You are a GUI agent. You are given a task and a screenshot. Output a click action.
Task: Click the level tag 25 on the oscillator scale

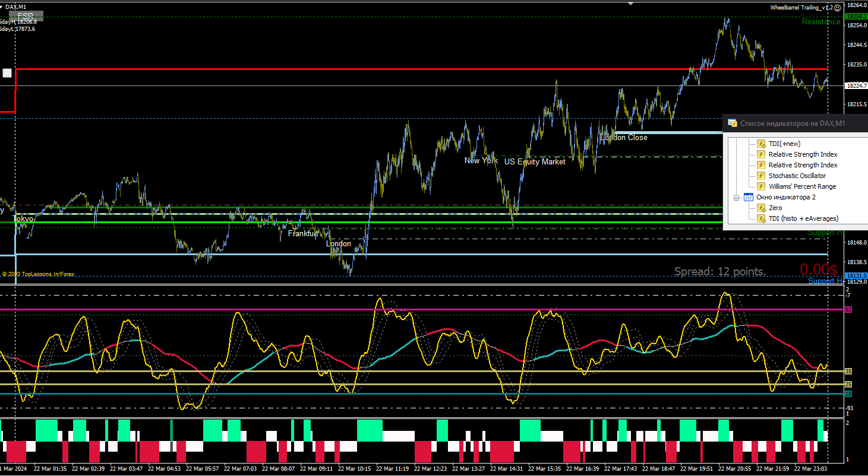click(848, 384)
